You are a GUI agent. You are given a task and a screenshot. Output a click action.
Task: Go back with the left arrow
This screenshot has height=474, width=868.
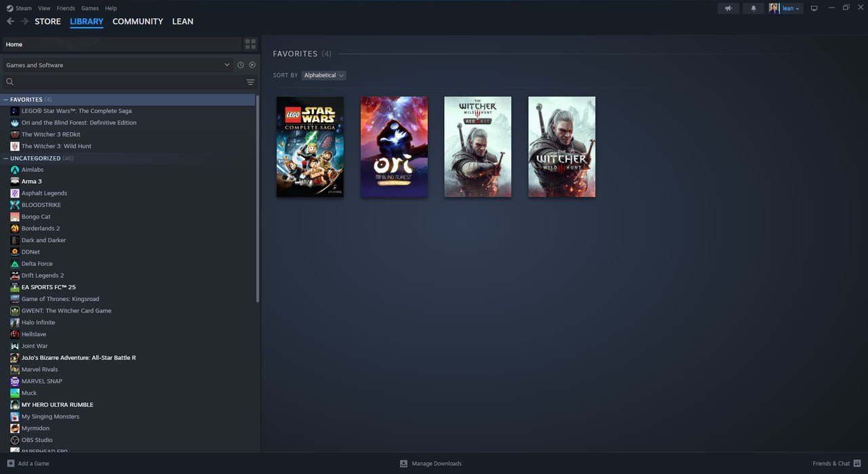click(10, 22)
